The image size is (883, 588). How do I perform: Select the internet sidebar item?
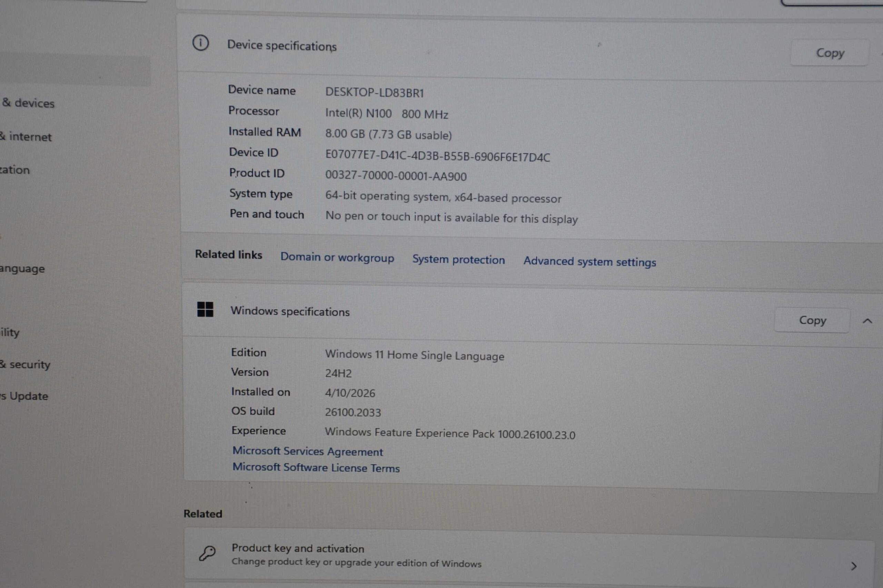[x=26, y=136]
